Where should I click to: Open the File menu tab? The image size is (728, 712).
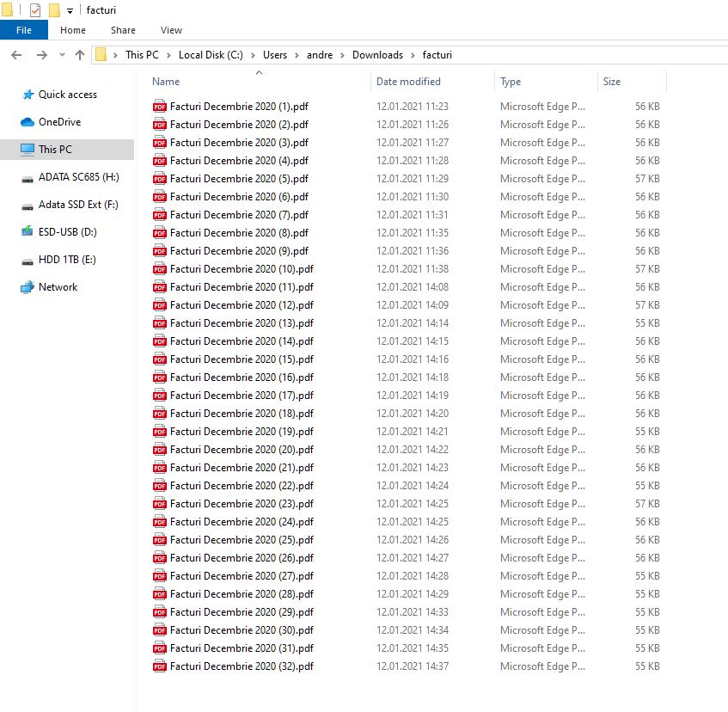pos(23,30)
